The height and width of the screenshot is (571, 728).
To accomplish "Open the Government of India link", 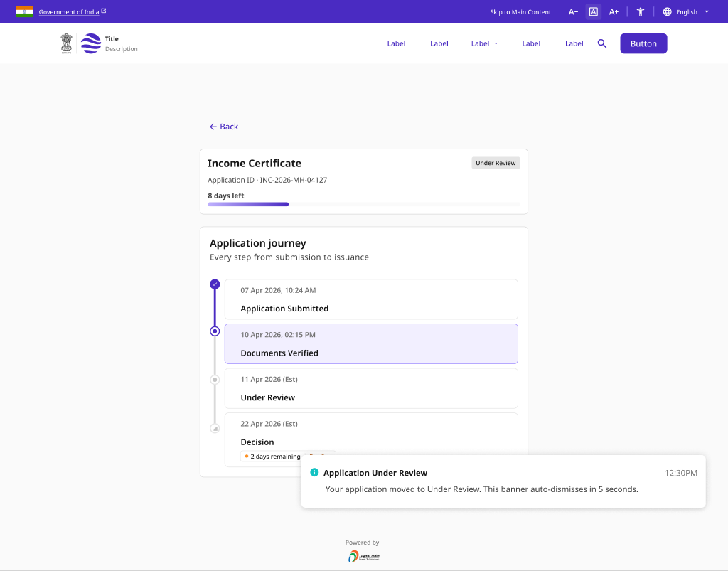I will point(69,12).
